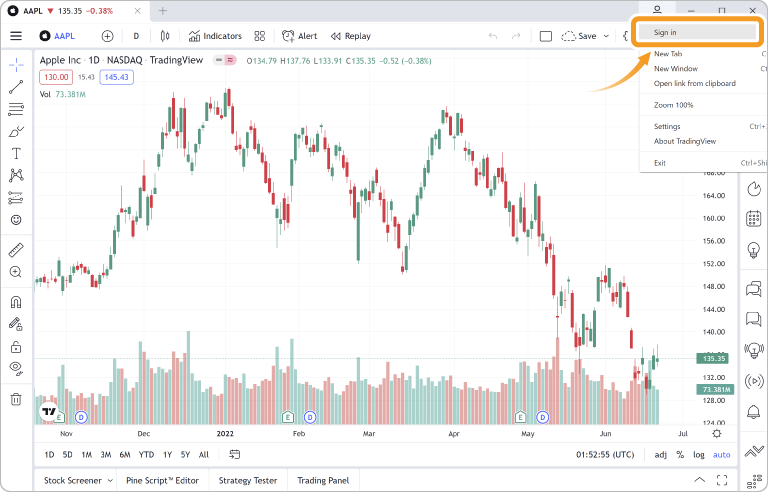Select the All time range
This screenshot has height=492, width=768.
(x=204, y=455)
